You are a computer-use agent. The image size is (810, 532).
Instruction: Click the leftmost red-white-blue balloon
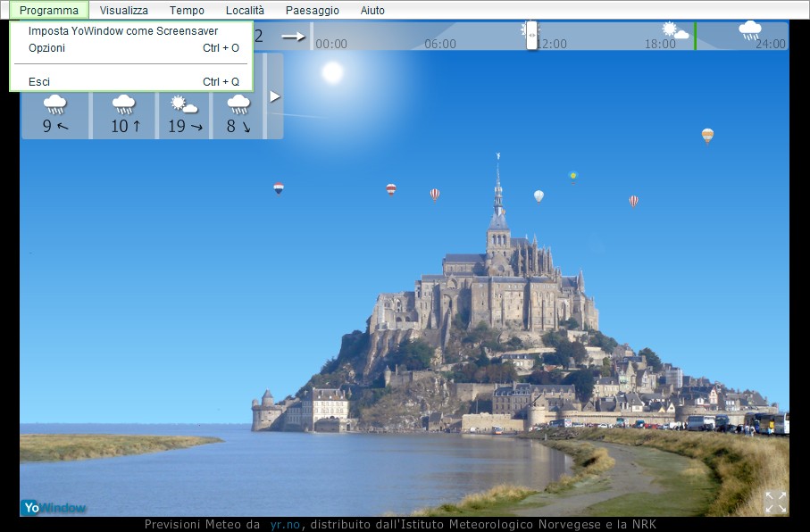279,188
